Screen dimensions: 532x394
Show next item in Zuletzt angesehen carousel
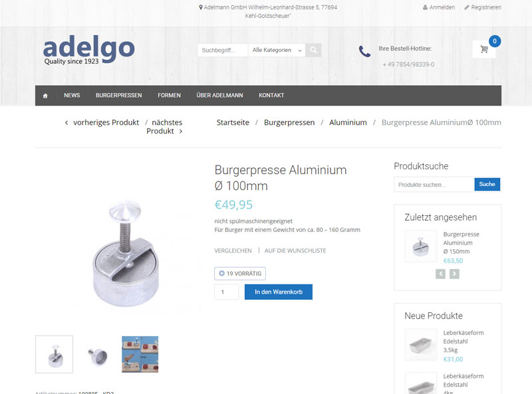coord(454,274)
